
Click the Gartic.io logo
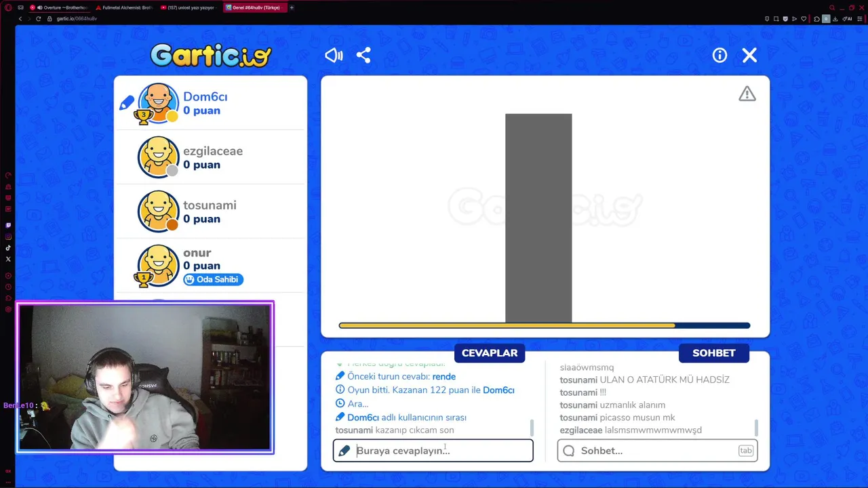[211, 55]
